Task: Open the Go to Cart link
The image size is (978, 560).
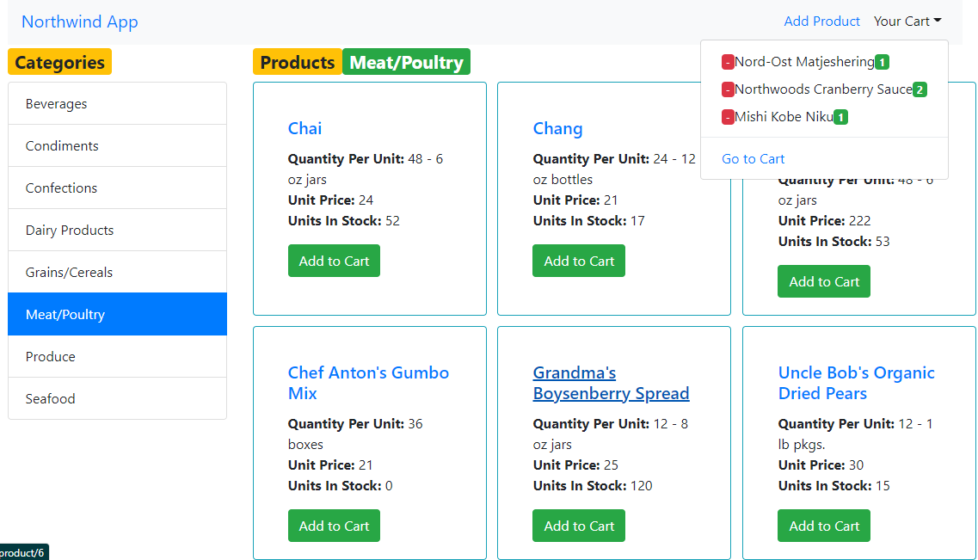Action: (753, 159)
